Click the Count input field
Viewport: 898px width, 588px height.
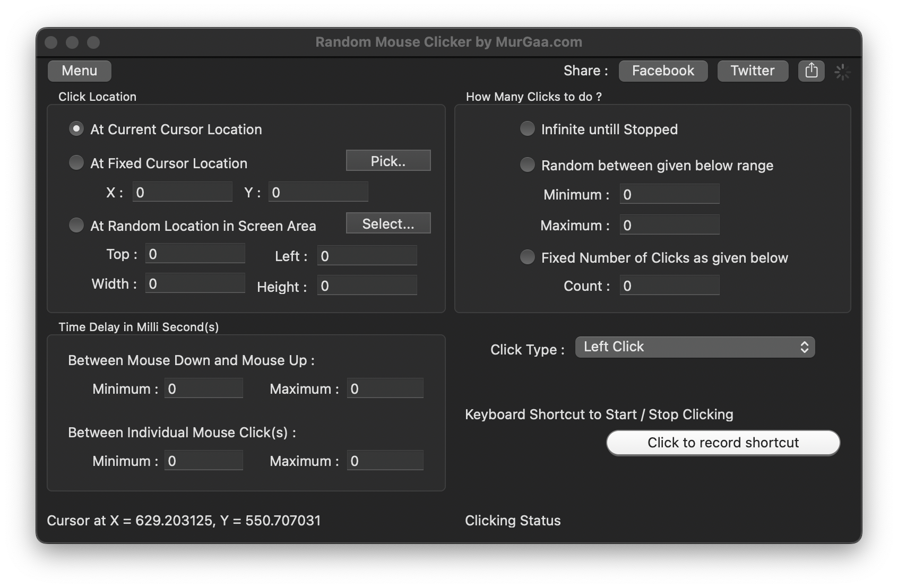(669, 285)
